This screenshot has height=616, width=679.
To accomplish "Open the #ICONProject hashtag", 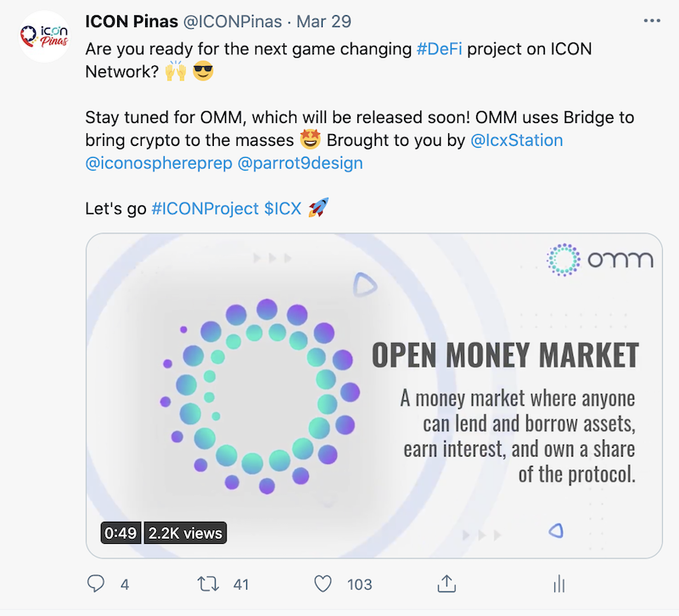I will pos(204,208).
